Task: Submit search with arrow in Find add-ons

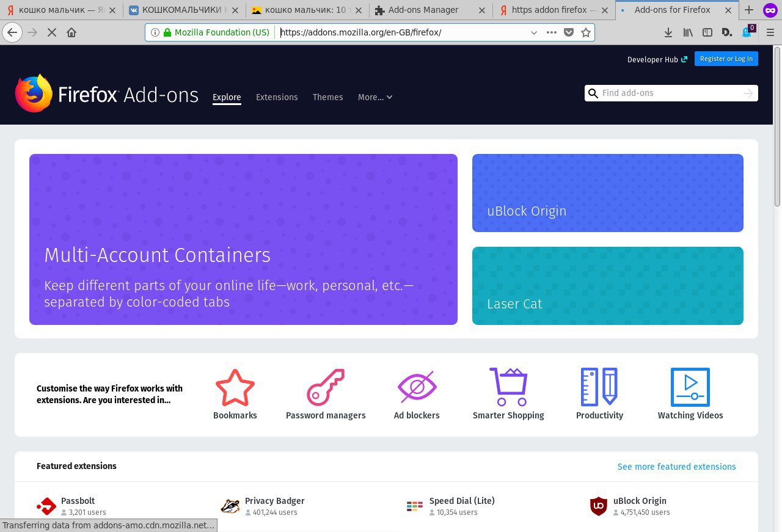Action: point(748,93)
